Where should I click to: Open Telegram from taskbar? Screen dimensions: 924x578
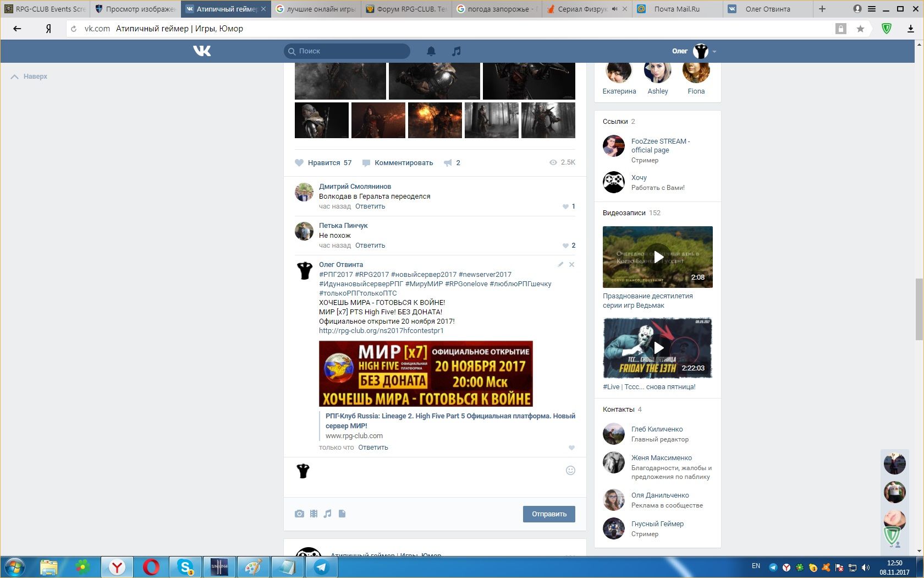pyautogui.click(x=322, y=567)
